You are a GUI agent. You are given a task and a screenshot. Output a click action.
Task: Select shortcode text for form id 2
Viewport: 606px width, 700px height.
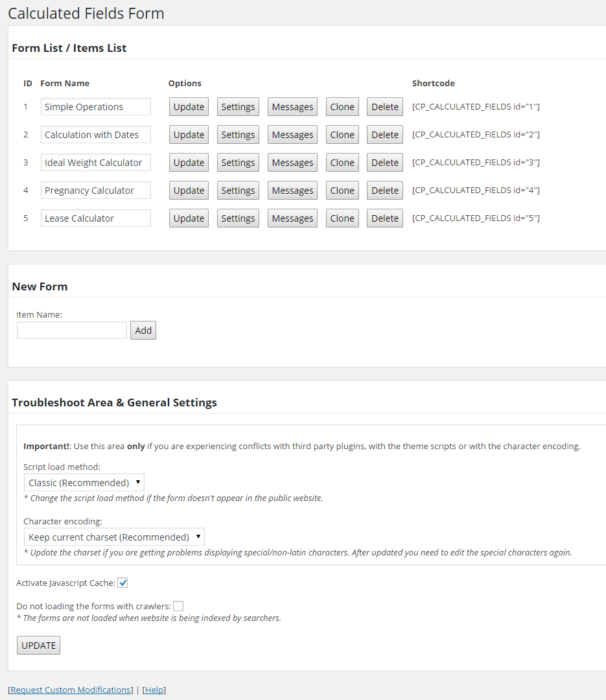476,134
